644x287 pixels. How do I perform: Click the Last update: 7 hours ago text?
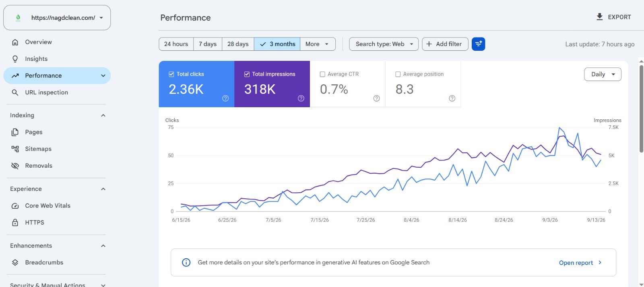pyautogui.click(x=600, y=44)
